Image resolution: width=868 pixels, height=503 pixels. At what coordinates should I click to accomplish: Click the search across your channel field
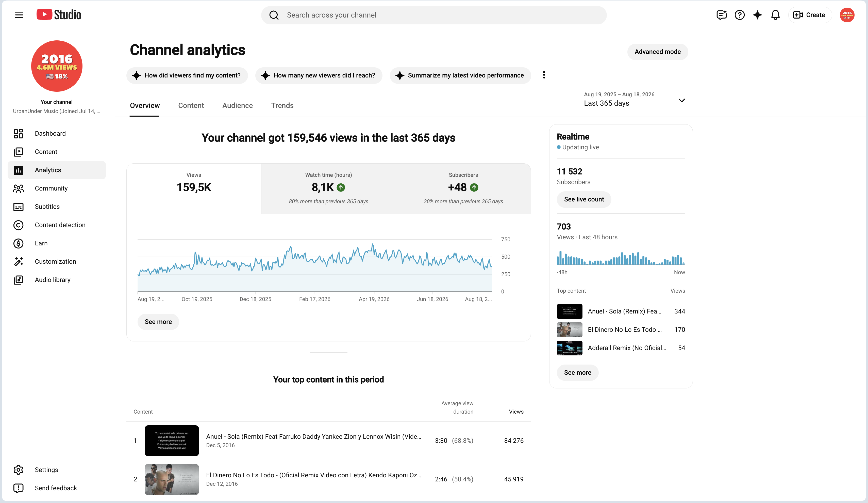coord(434,15)
